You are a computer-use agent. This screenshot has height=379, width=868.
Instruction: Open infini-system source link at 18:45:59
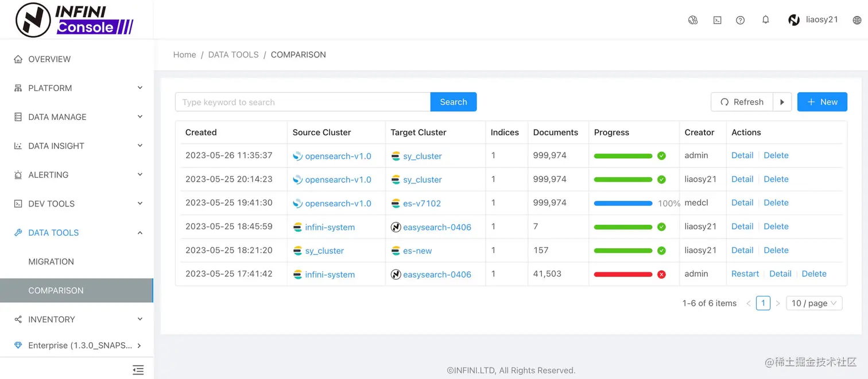tap(330, 227)
